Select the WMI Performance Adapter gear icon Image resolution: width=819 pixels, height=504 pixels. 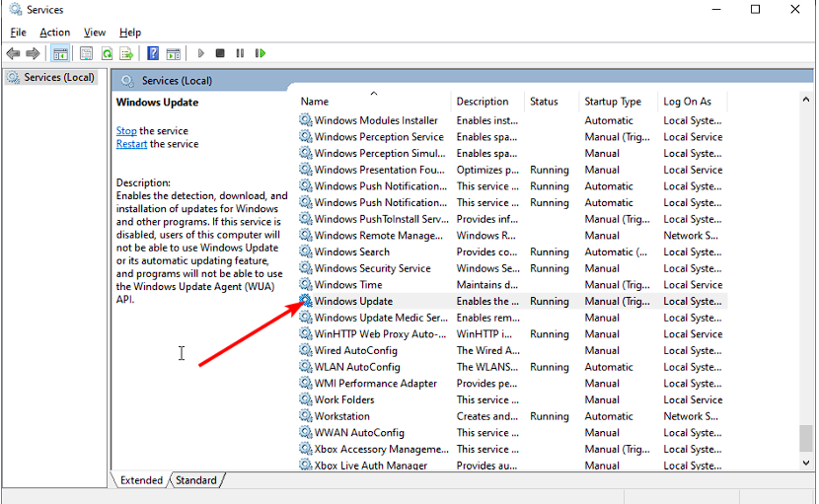click(x=306, y=384)
